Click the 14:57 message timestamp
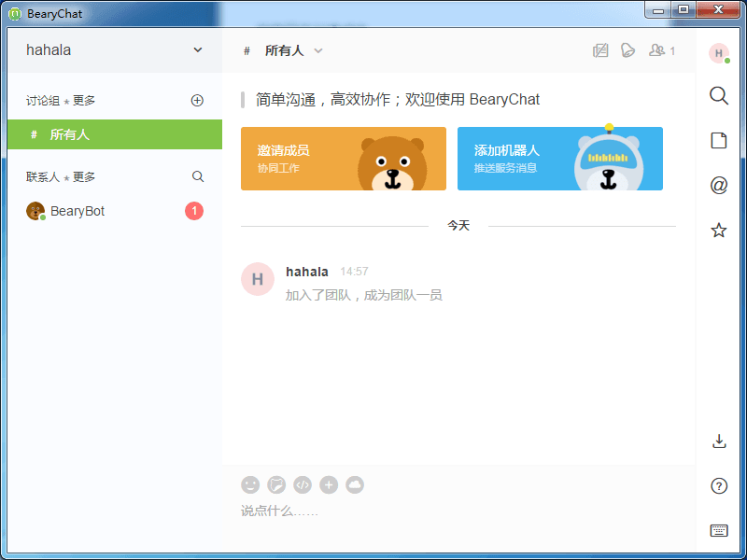The width and height of the screenshot is (747, 560). 354,272
